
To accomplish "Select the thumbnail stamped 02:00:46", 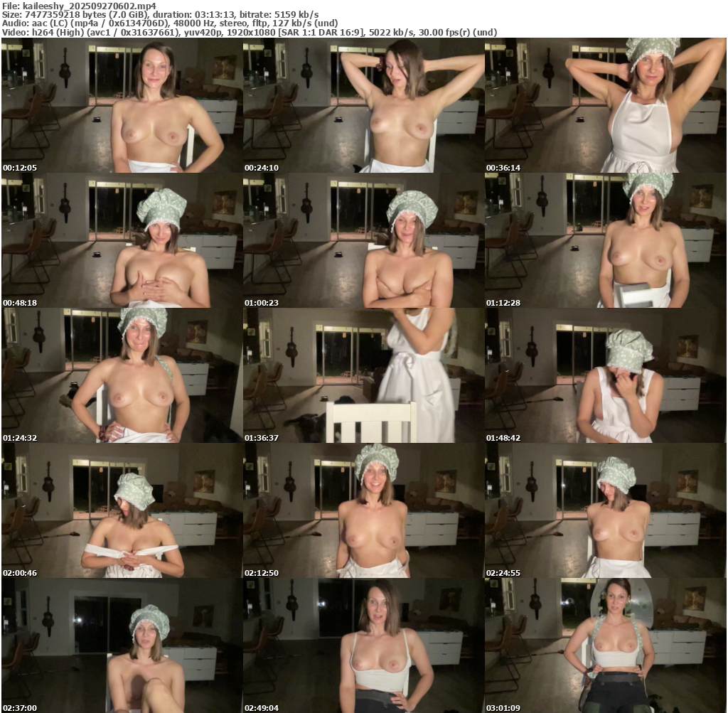I will (122, 510).
